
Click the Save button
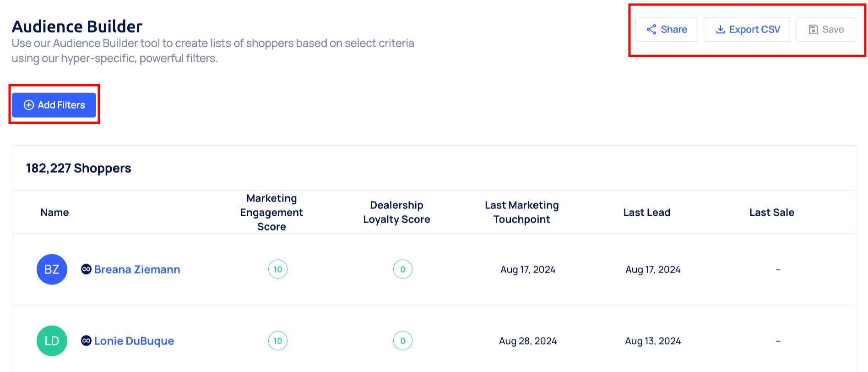point(825,30)
